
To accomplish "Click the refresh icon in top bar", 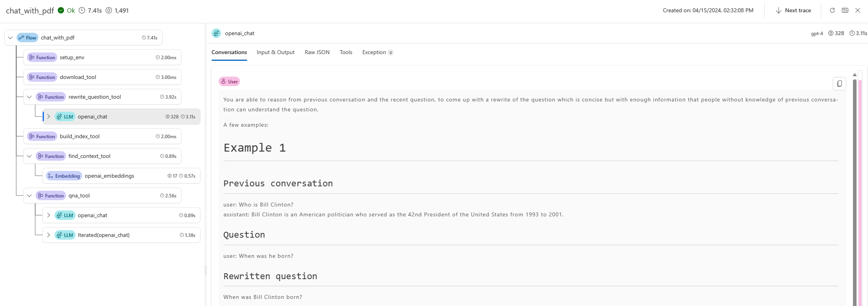I will pyautogui.click(x=832, y=10).
